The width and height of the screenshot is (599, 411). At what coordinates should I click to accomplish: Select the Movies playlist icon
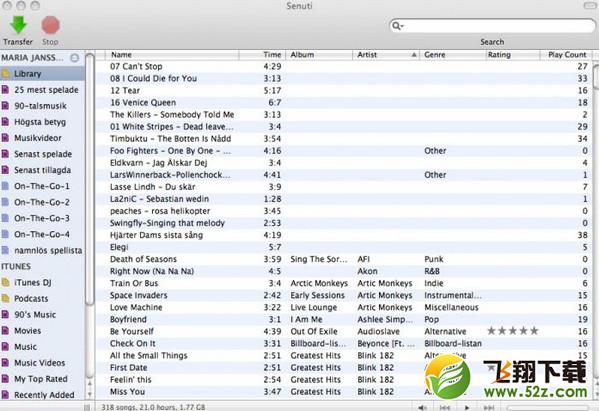5,330
